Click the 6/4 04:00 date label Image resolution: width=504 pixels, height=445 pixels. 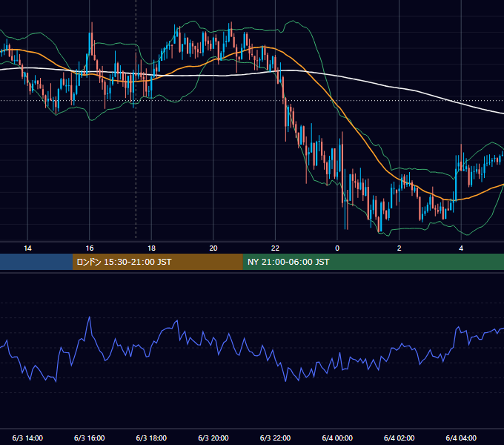[x=461, y=438]
